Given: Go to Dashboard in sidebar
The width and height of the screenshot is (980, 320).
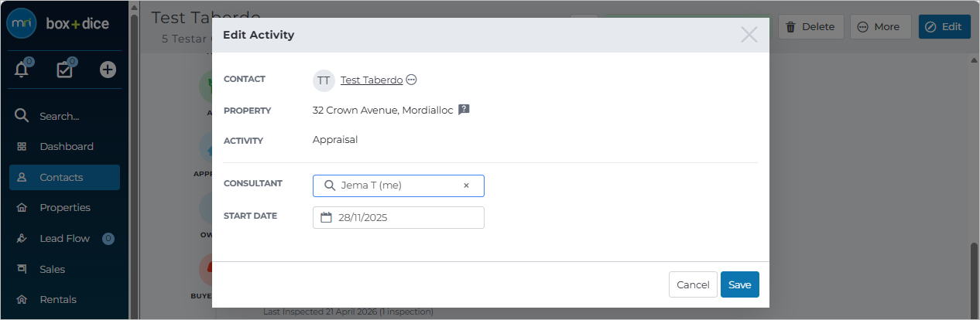Looking at the screenshot, I should click(65, 146).
